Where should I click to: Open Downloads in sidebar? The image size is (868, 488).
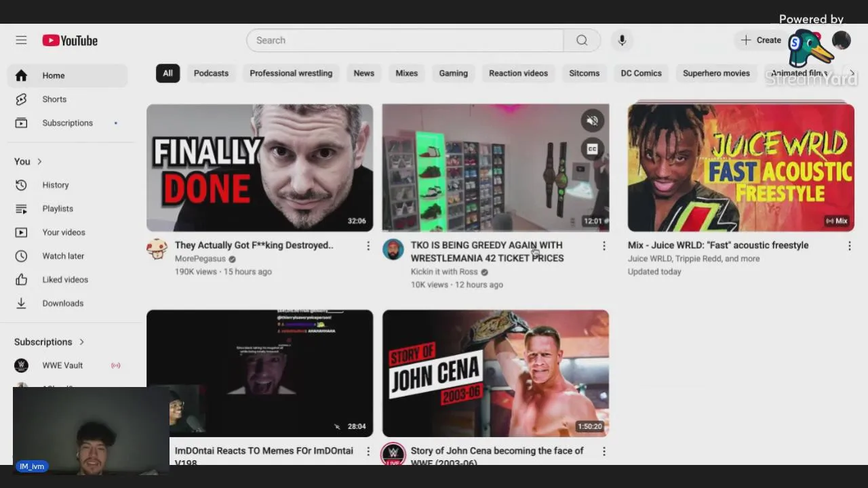click(x=67, y=303)
